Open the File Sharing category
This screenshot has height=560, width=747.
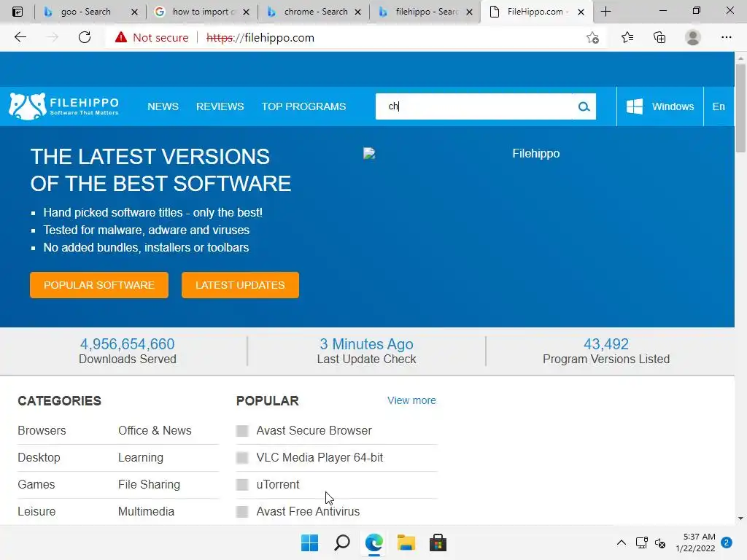(x=149, y=484)
